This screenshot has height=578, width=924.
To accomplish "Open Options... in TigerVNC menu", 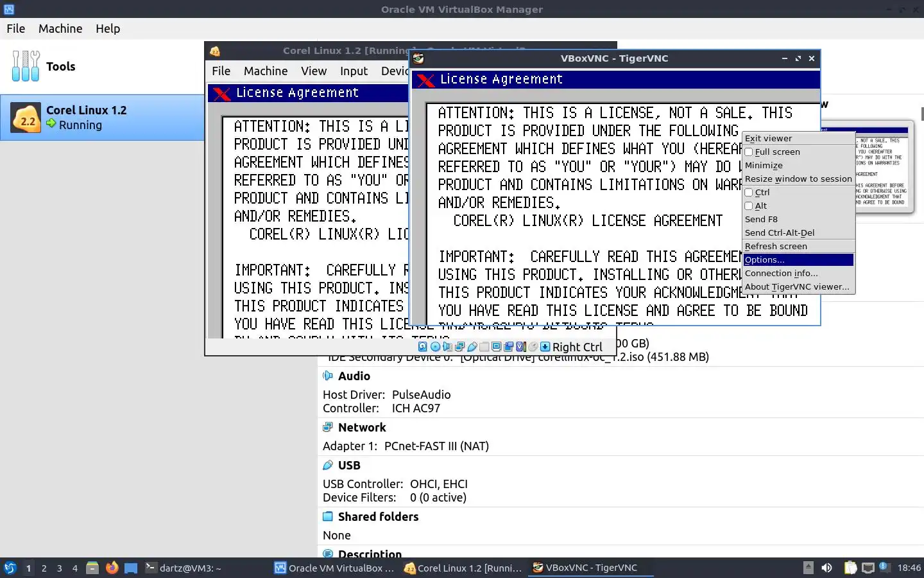I will (x=798, y=259).
